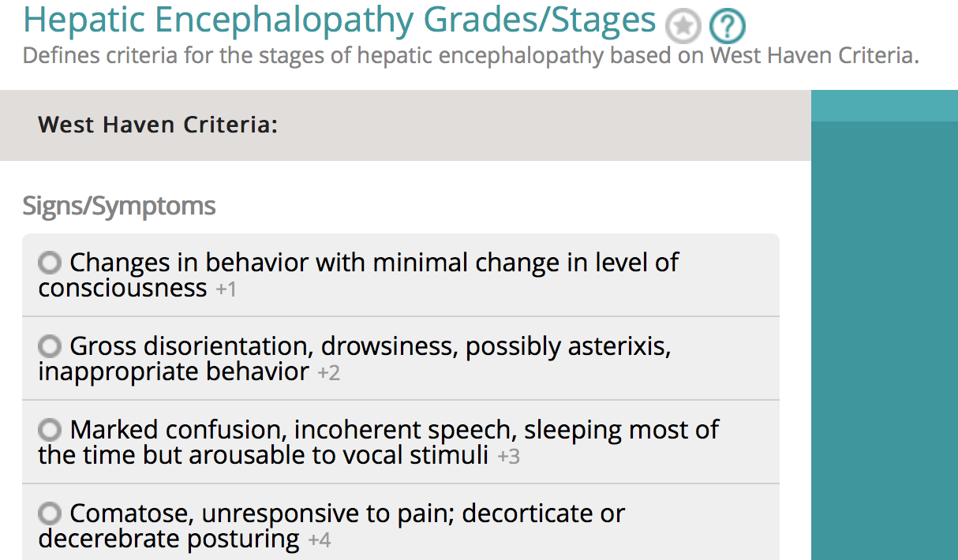The image size is (958, 560).
Task: Choose the marked confusion radio button
Action: click(50, 429)
